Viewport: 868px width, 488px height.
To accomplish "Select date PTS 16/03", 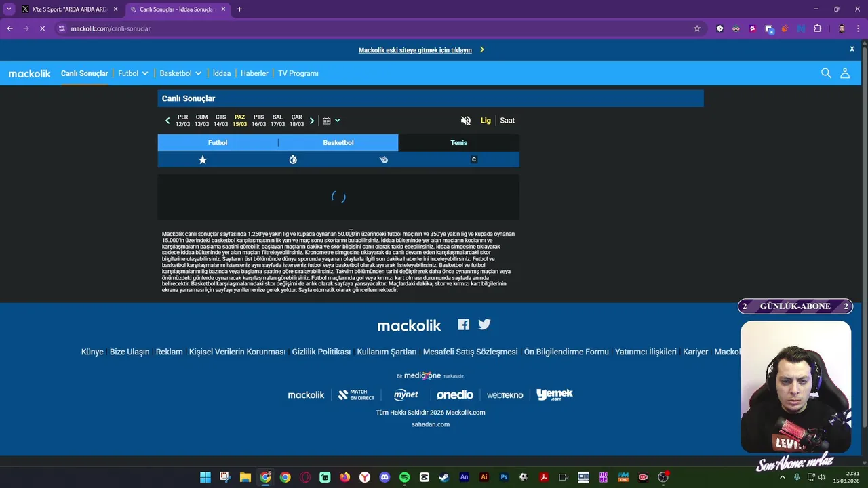I will [x=259, y=121].
